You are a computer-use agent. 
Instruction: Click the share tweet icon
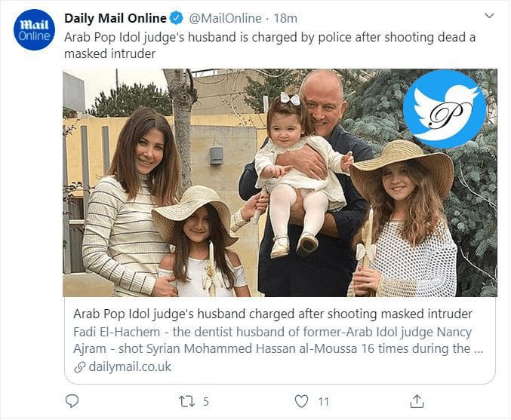click(x=416, y=401)
